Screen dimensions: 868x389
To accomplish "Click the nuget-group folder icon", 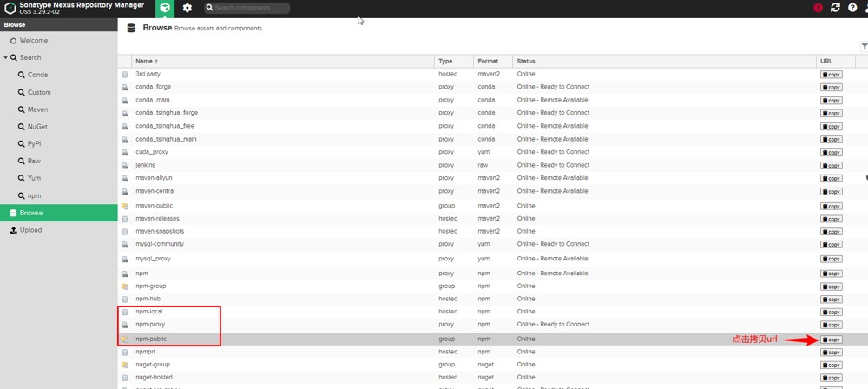I will pyautogui.click(x=124, y=366).
